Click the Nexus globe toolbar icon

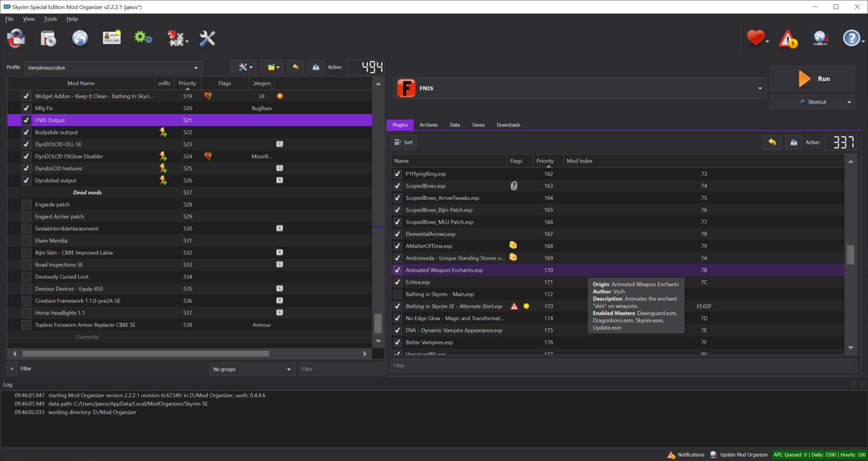coord(80,38)
